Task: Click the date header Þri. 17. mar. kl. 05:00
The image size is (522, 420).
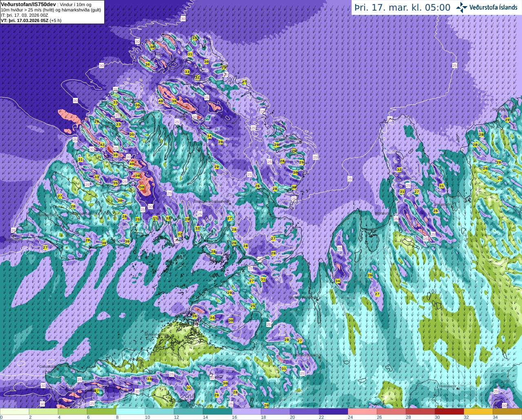Action: (402, 7)
